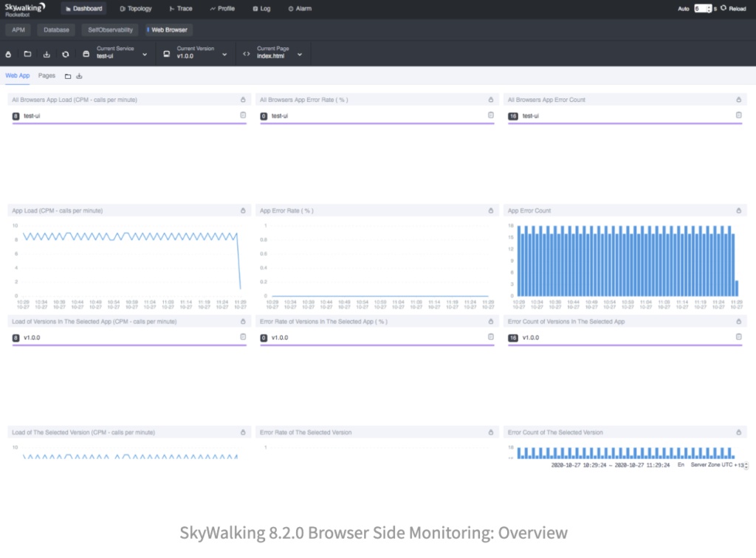Toggle lock on App Error Count panel
Viewport: 756px width, 558px height.
point(739,210)
